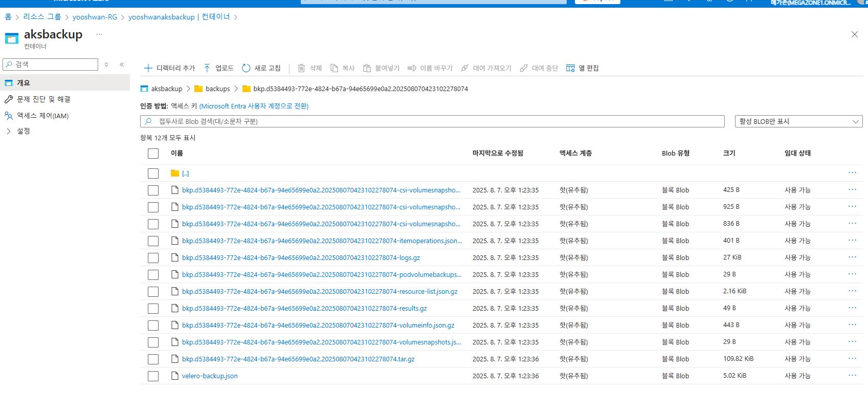
Task: Sort by Last modified (마지막으로 수정됨) column header
Action: pos(498,153)
